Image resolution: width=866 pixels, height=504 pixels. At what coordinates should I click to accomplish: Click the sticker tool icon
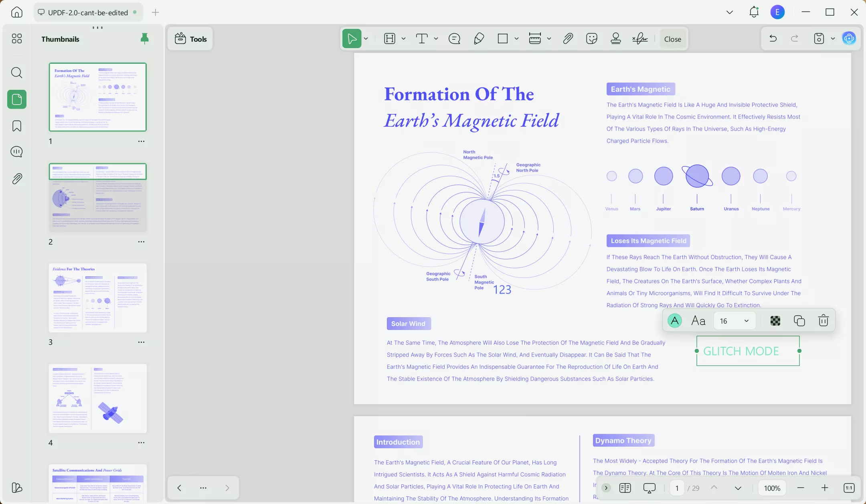tap(591, 39)
